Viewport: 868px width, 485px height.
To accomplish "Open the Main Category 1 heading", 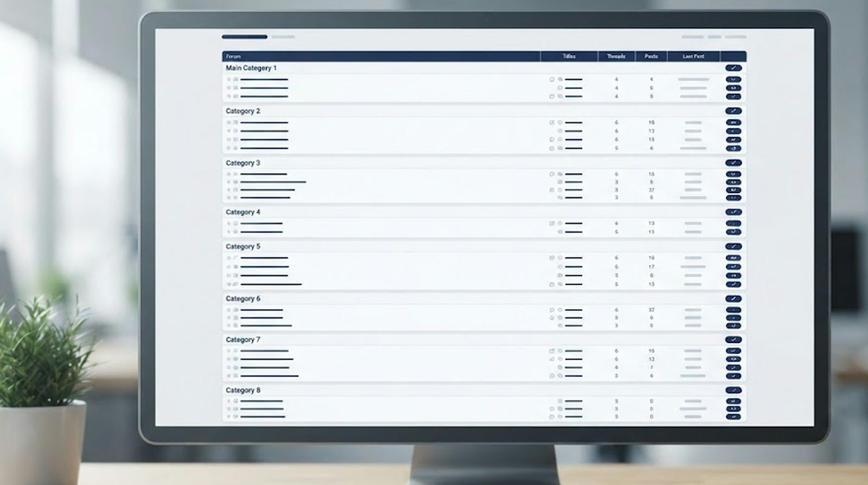I will coord(251,68).
